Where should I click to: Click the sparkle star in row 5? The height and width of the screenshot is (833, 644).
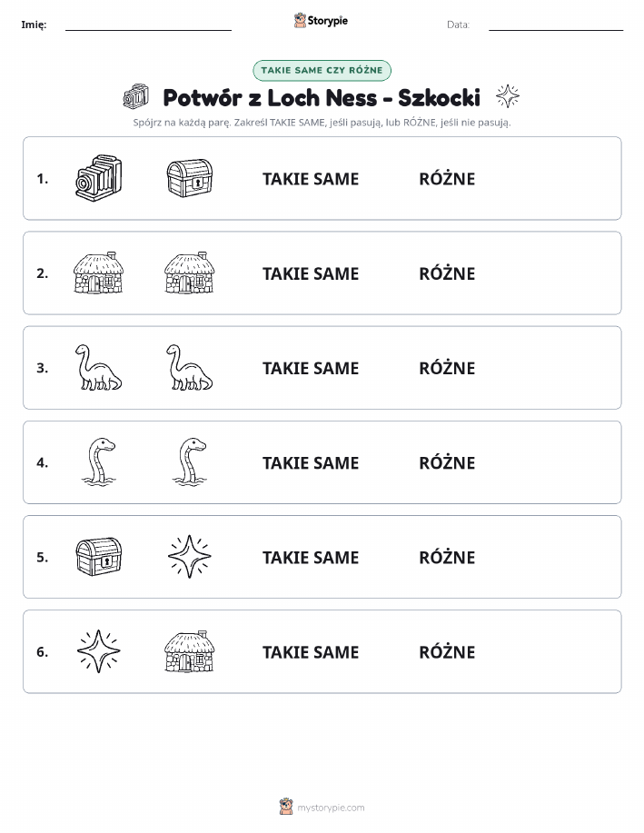click(190, 556)
